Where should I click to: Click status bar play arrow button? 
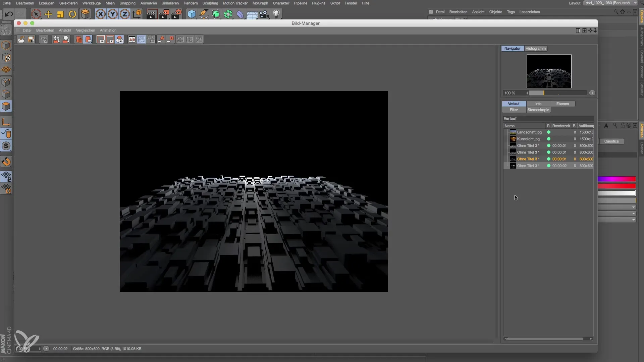46,349
